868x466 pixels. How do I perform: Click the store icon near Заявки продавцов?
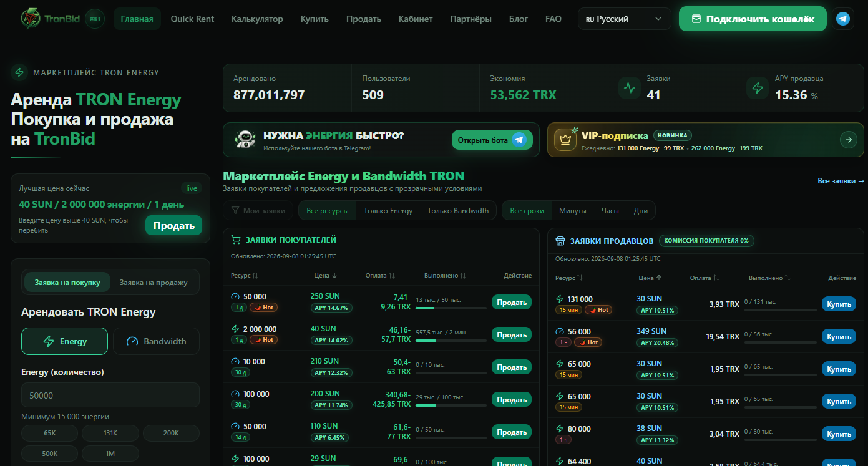pyautogui.click(x=560, y=241)
